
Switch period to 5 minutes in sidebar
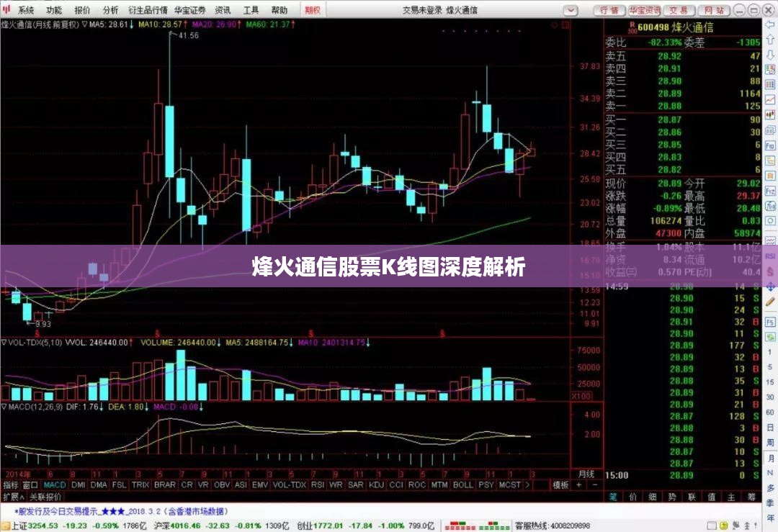click(x=770, y=367)
